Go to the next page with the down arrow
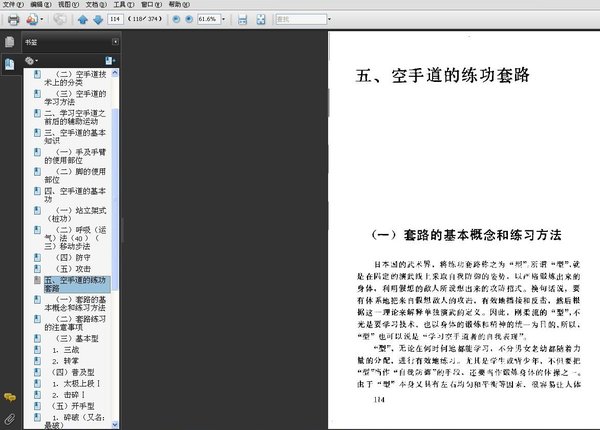 98,19
